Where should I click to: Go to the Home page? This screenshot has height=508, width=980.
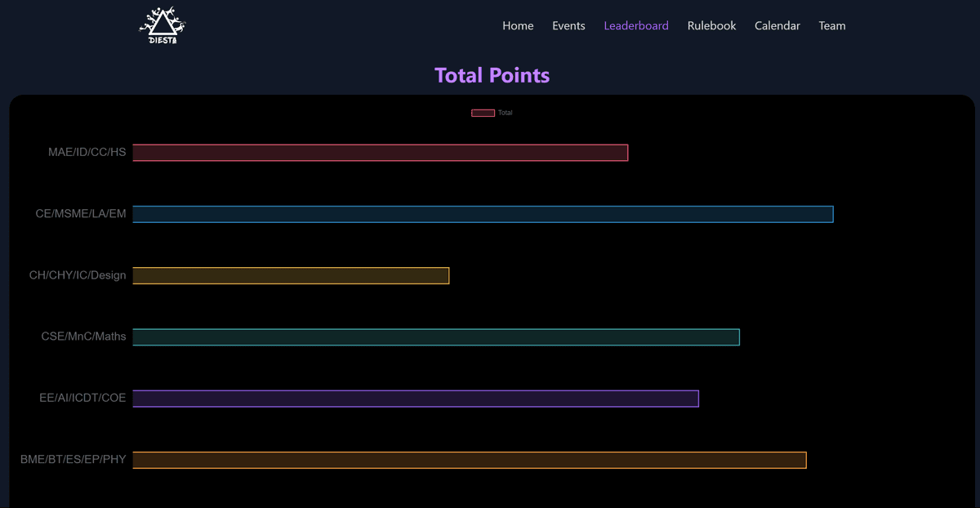click(518, 26)
